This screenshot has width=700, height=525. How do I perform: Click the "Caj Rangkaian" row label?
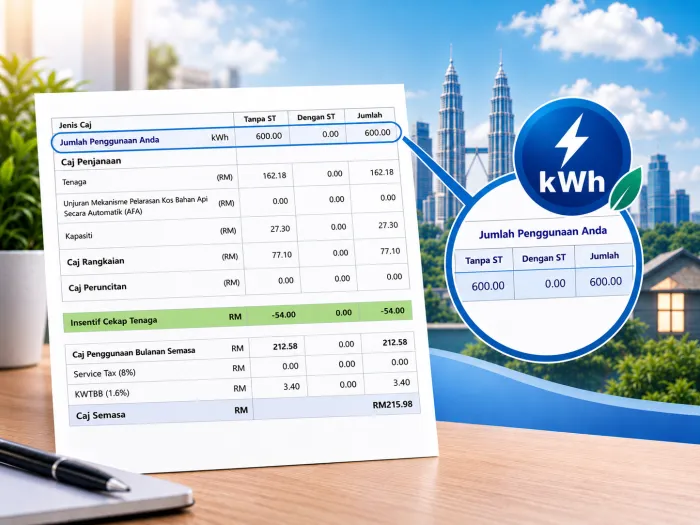(96, 262)
